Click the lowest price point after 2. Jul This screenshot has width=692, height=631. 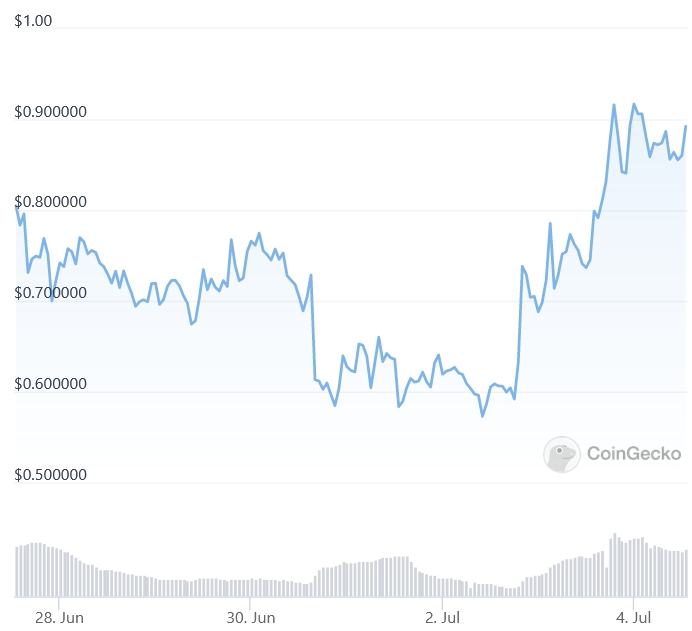point(482,416)
